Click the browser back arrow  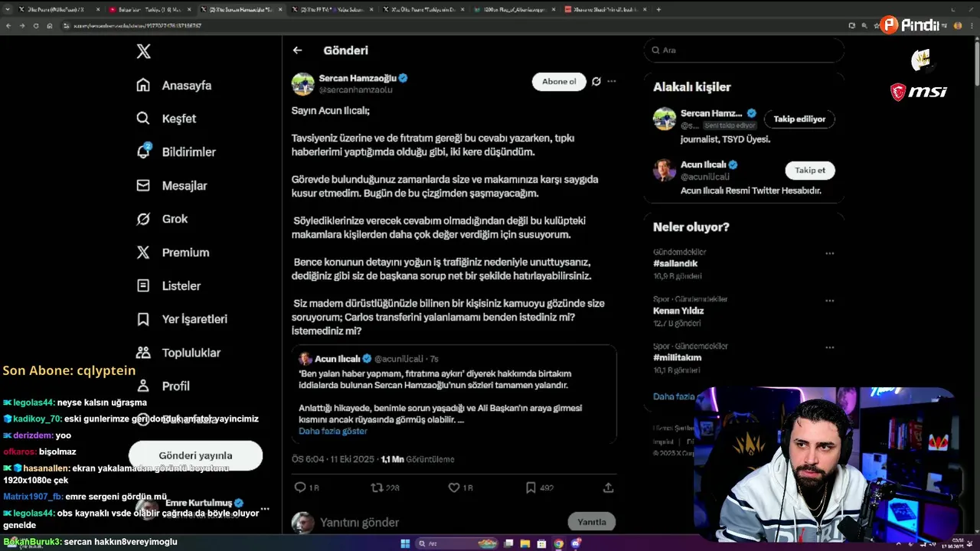pyautogui.click(x=8, y=25)
